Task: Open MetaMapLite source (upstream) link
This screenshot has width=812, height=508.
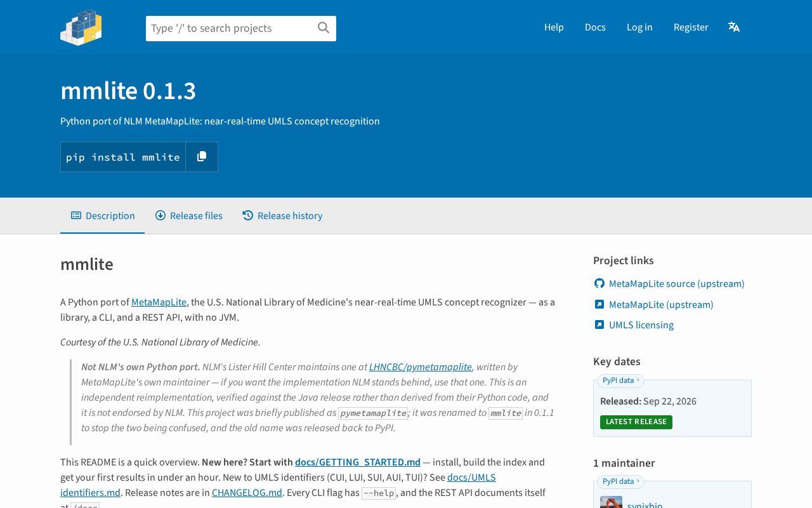Action: [x=677, y=284]
